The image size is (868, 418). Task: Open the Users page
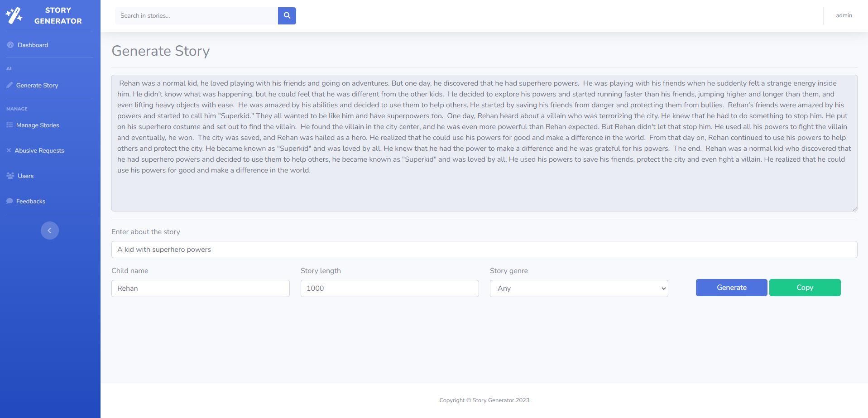click(25, 176)
